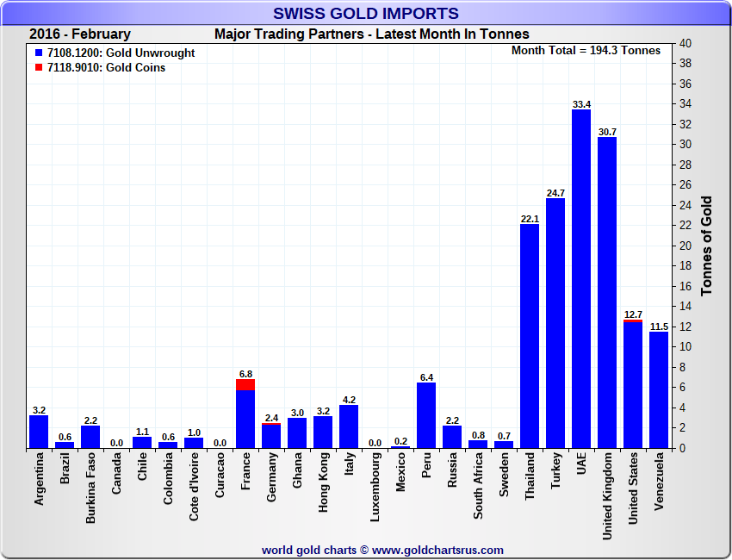Click the UAE bar labeled 33.4
Image resolution: width=732 pixels, height=560 pixels.
(x=581, y=279)
